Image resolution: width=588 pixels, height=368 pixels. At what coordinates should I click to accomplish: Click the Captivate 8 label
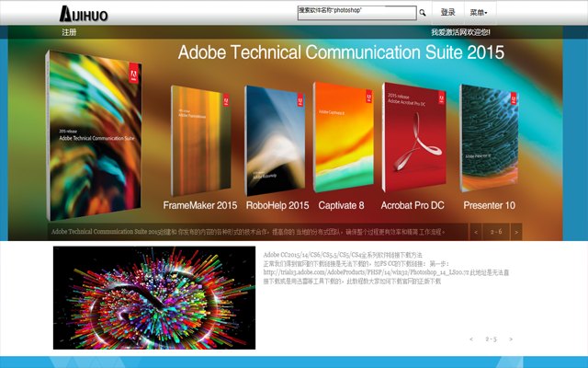(341, 205)
